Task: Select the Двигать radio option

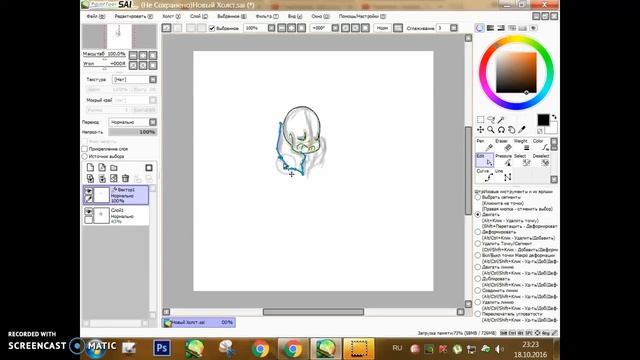Action: point(478,214)
